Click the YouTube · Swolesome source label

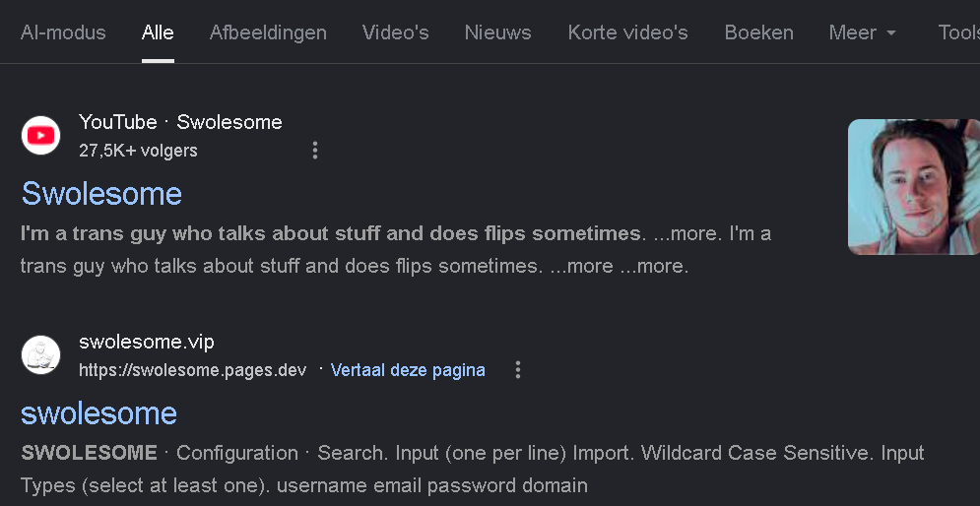tap(180, 122)
